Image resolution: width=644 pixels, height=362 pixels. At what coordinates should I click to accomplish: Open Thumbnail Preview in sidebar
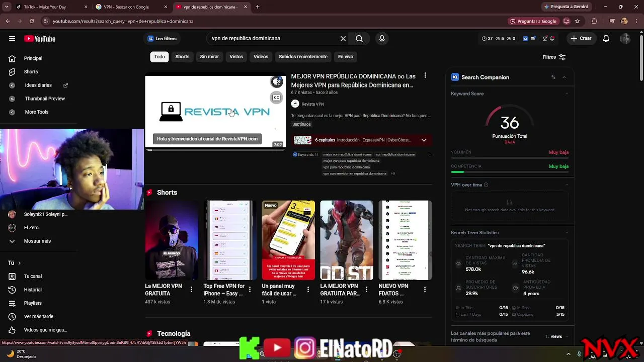(45, 99)
